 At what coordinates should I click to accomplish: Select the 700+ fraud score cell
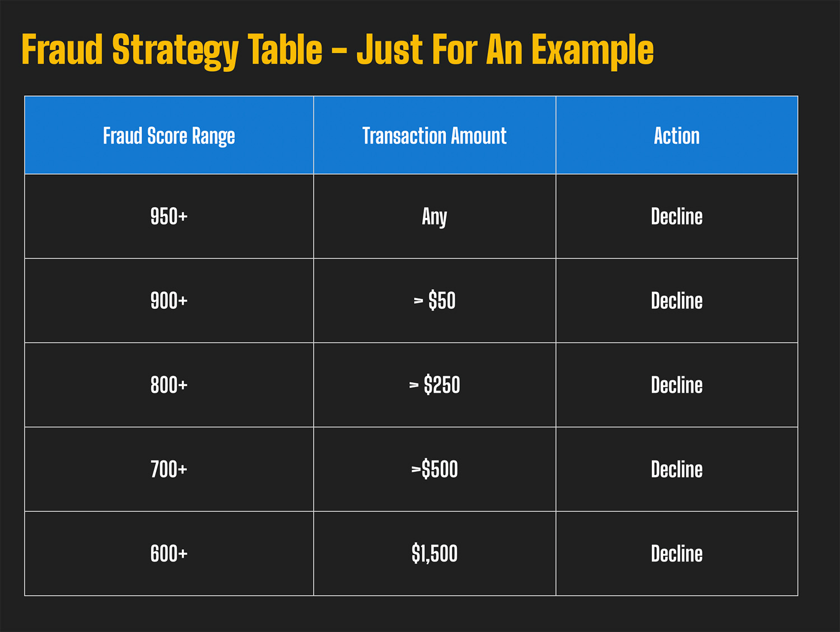(x=169, y=470)
